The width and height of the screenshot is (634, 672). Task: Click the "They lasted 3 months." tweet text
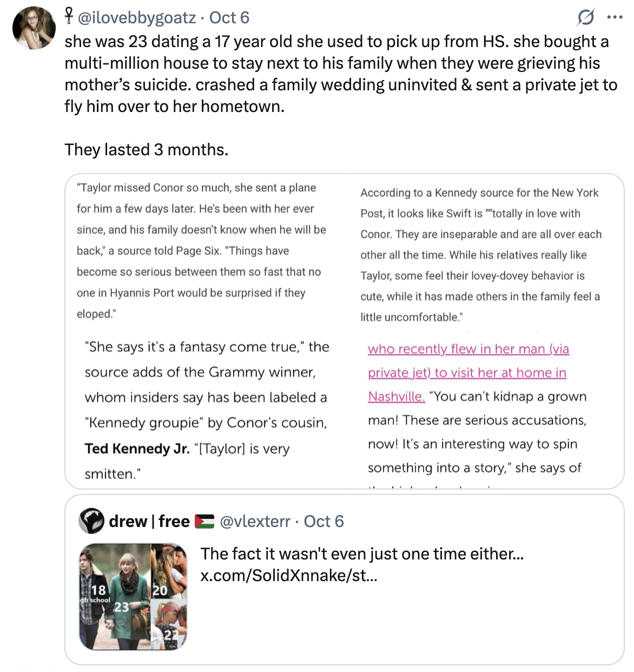(x=146, y=149)
